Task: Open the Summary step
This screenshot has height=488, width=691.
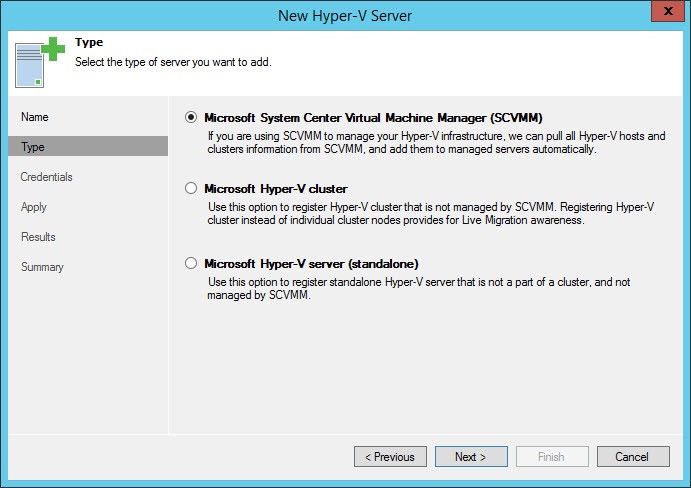Action: [42, 267]
